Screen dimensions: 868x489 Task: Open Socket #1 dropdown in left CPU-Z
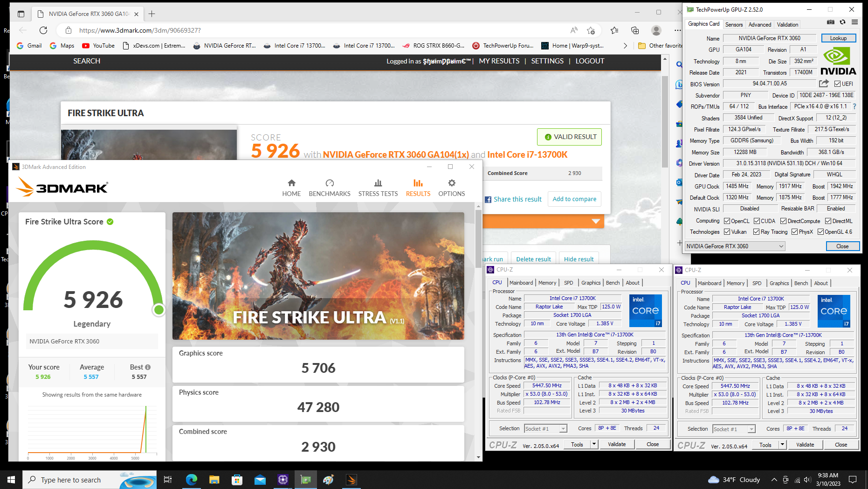click(545, 428)
